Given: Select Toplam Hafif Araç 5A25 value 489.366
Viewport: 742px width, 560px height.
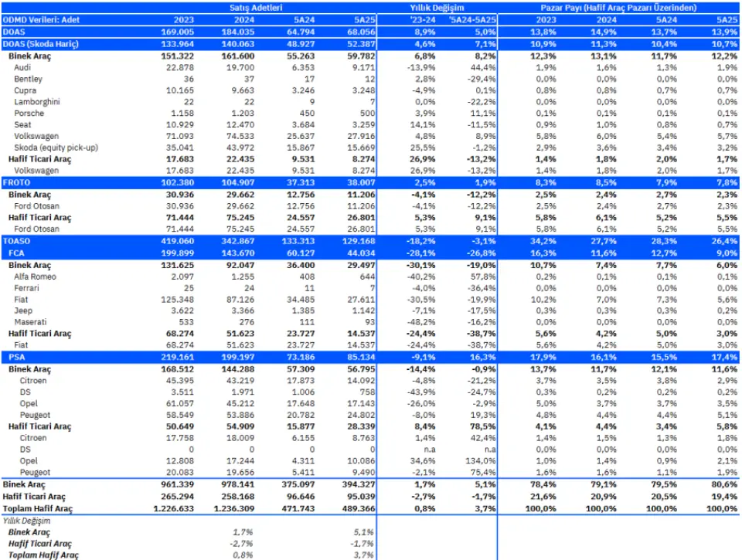Looking at the screenshot, I should (x=359, y=509).
